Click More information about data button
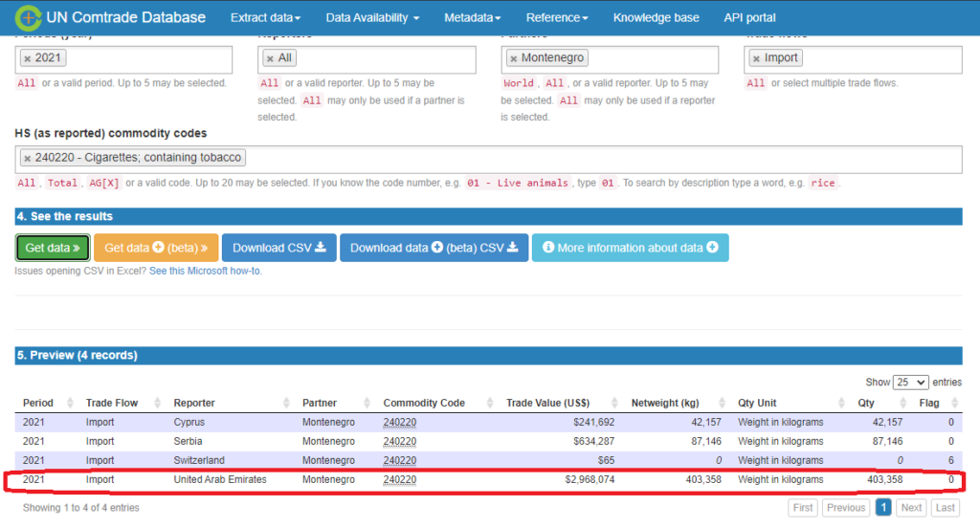The height and width of the screenshot is (527, 980). click(x=630, y=248)
